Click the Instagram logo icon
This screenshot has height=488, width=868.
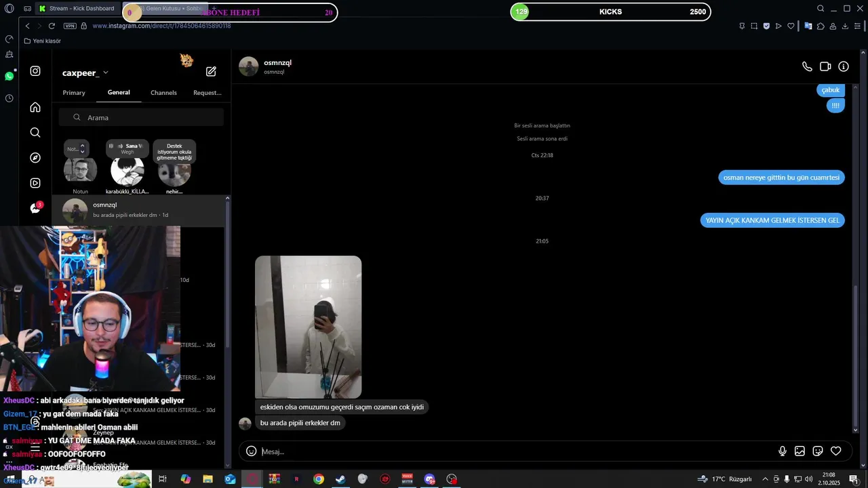(35, 70)
